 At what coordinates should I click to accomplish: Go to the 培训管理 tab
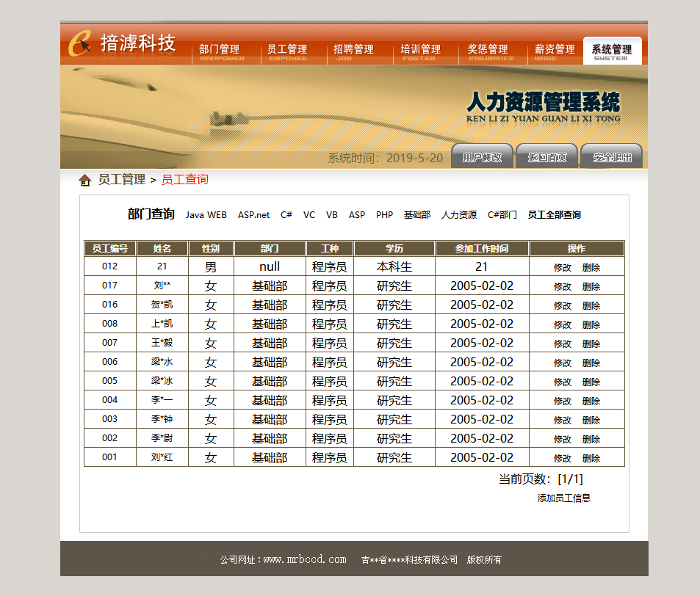(x=421, y=52)
